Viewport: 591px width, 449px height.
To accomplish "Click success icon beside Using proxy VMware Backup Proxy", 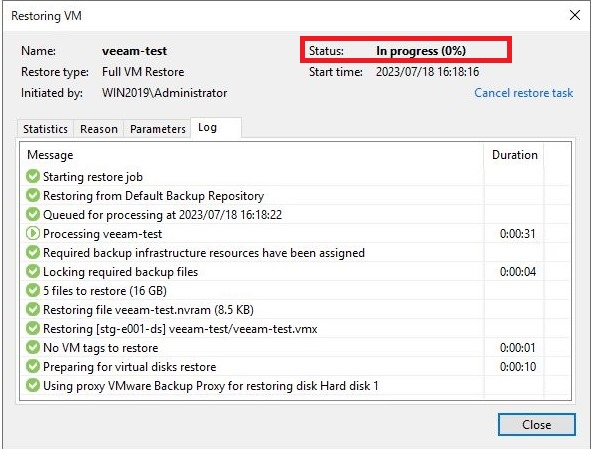I will [x=33, y=385].
